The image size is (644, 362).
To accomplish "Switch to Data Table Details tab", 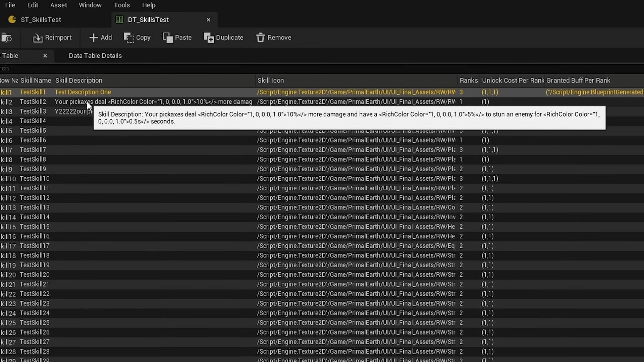I will click(x=95, y=56).
